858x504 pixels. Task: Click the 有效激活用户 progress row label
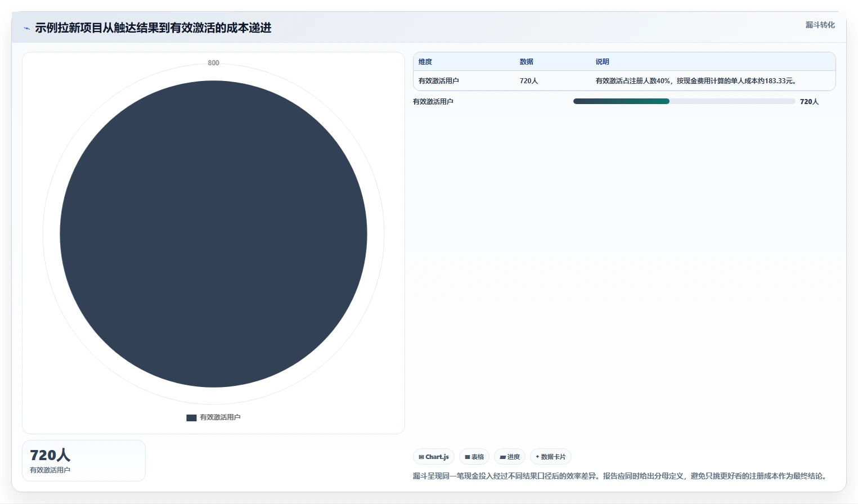(433, 102)
